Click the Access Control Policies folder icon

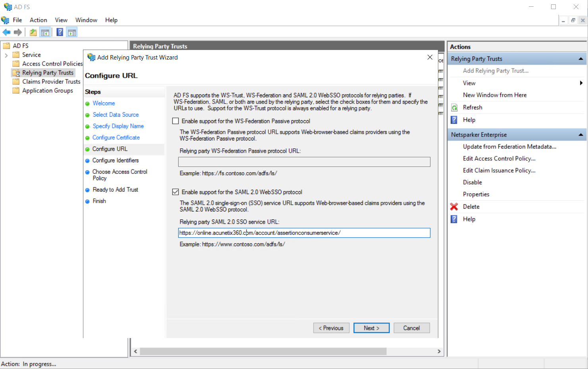[16, 63]
